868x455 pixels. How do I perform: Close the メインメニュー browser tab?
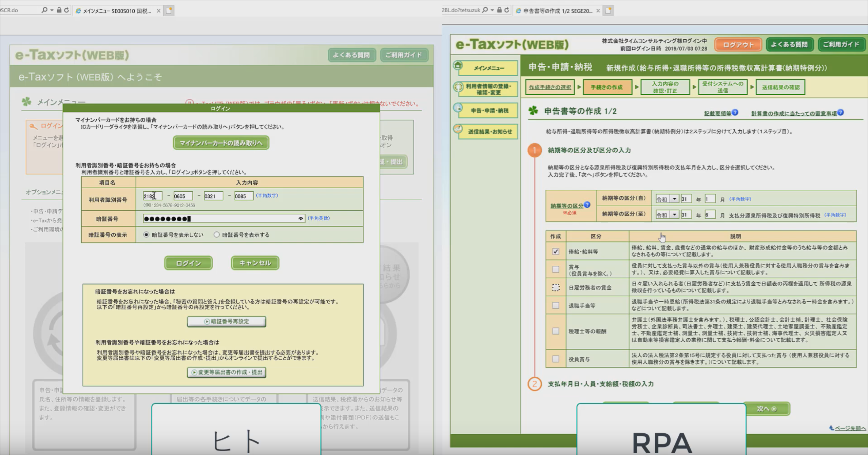pyautogui.click(x=158, y=11)
